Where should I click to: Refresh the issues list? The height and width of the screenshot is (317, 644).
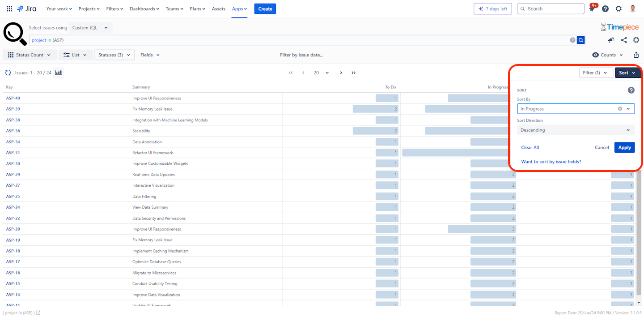click(8, 72)
